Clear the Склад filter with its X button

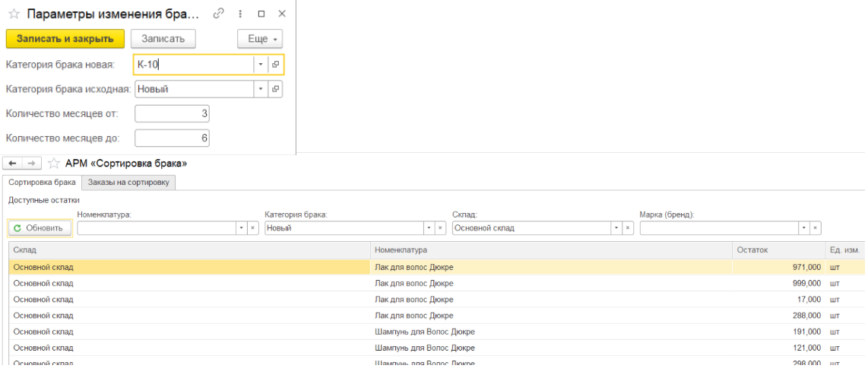coord(627,228)
